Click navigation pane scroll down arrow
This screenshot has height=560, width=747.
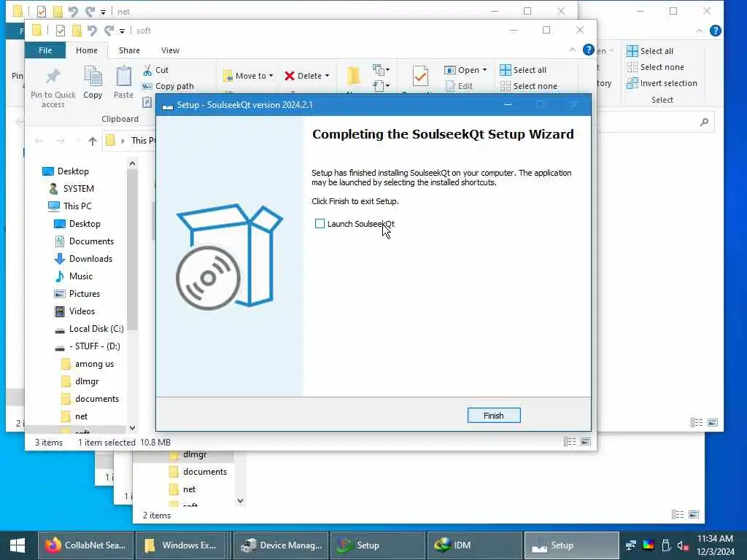[x=133, y=427]
